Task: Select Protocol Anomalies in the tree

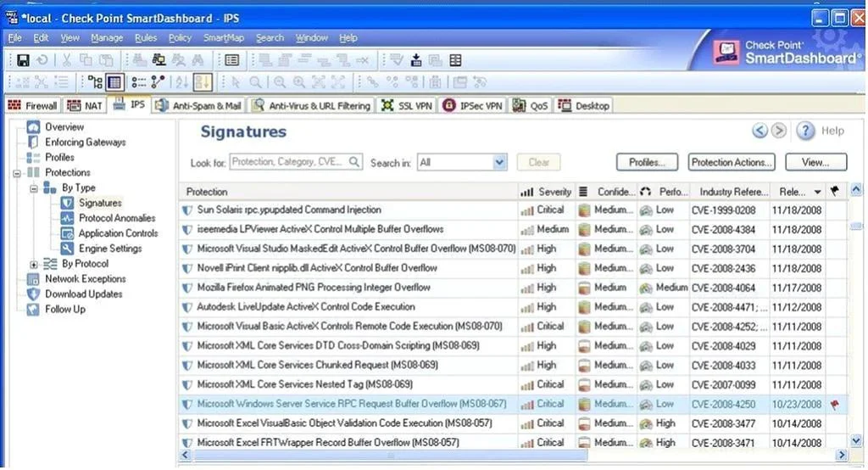Action: click(x=117, y=218)
